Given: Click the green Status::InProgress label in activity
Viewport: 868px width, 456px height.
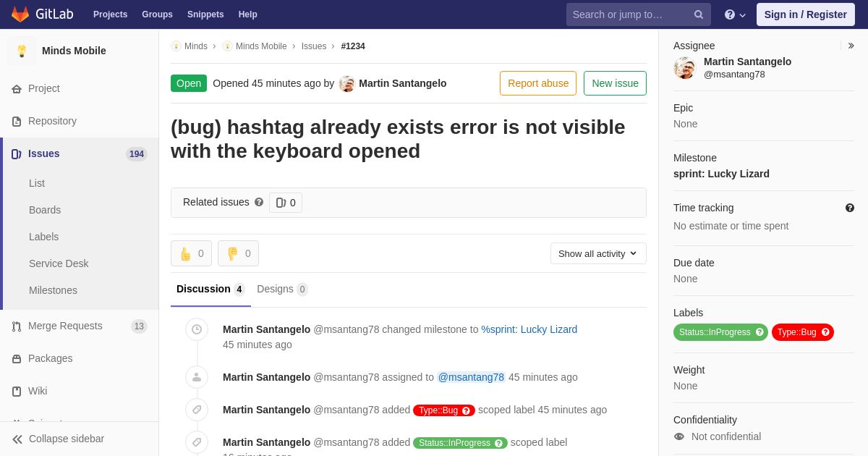Looking at the screenshot, I should tap(460, 443).
